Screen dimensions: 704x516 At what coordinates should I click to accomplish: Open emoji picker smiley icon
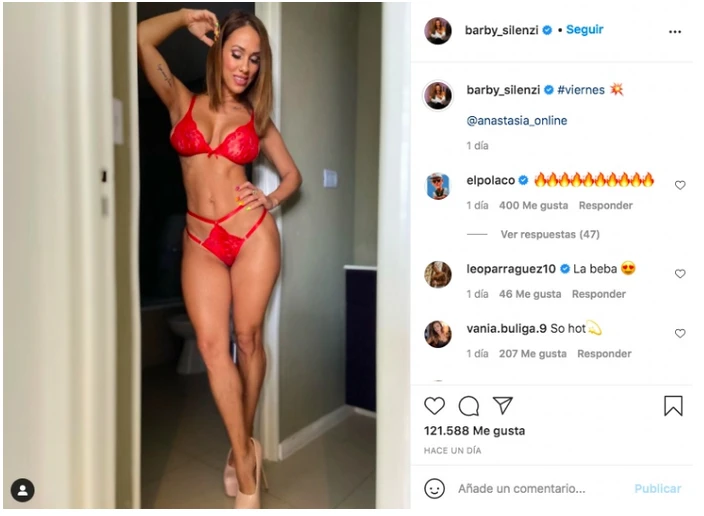[x=434, y=488]
